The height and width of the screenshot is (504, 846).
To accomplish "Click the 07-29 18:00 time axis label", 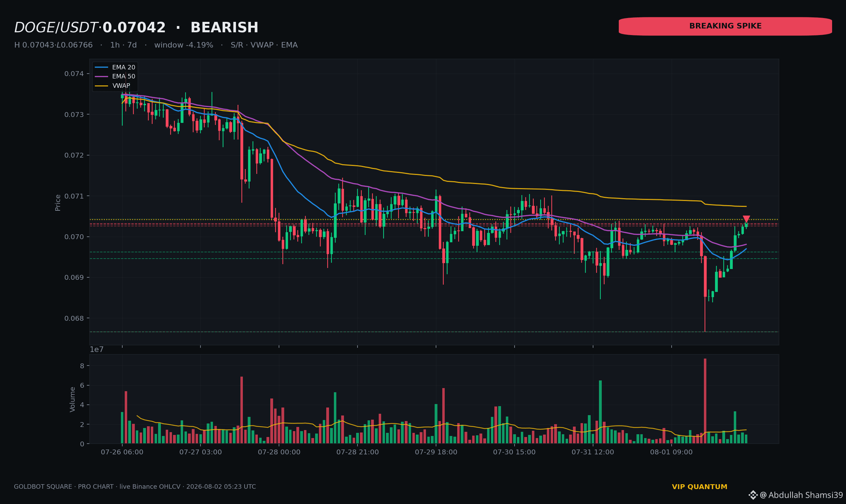I will pos(436,452).
